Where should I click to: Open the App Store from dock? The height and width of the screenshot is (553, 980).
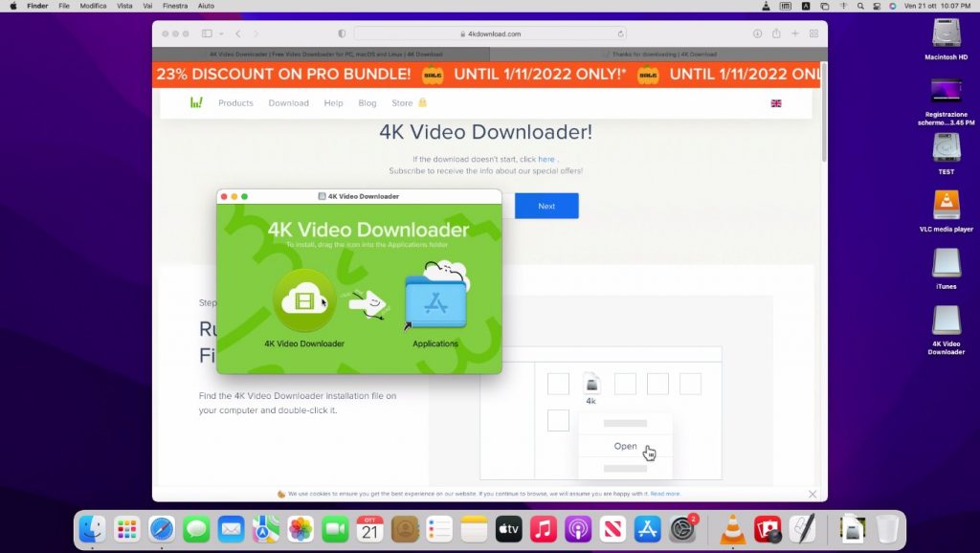648,529
